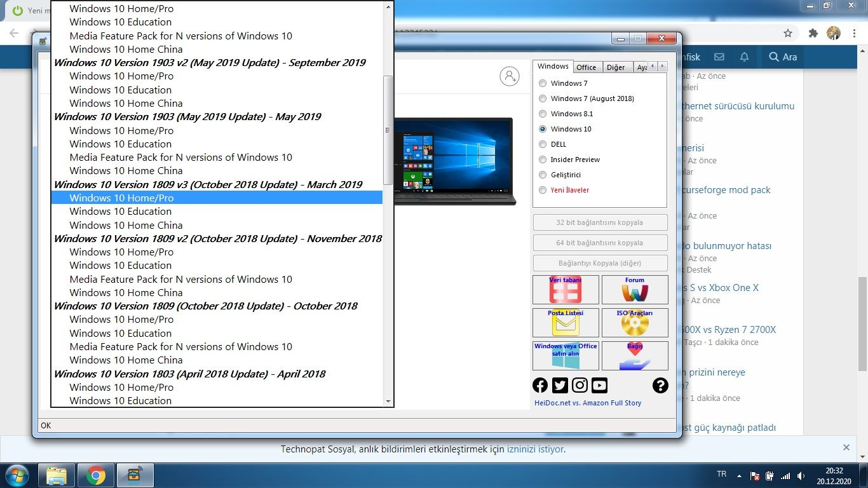The width and height of the screenshot is (868, 488).
Task: Click 64 bit bağlantısını kopyala button
Action: pyautogui.click(x=600, y=243)
